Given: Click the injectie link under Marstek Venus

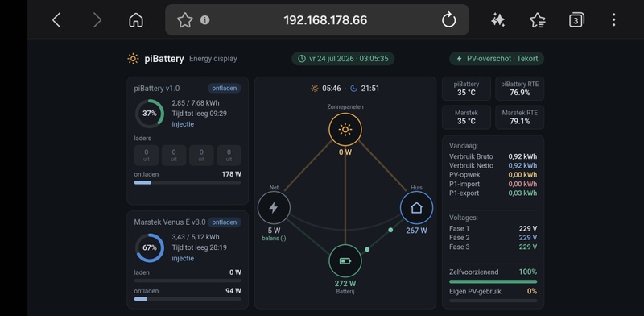Looking at the screenshot, I should (183, 258).
